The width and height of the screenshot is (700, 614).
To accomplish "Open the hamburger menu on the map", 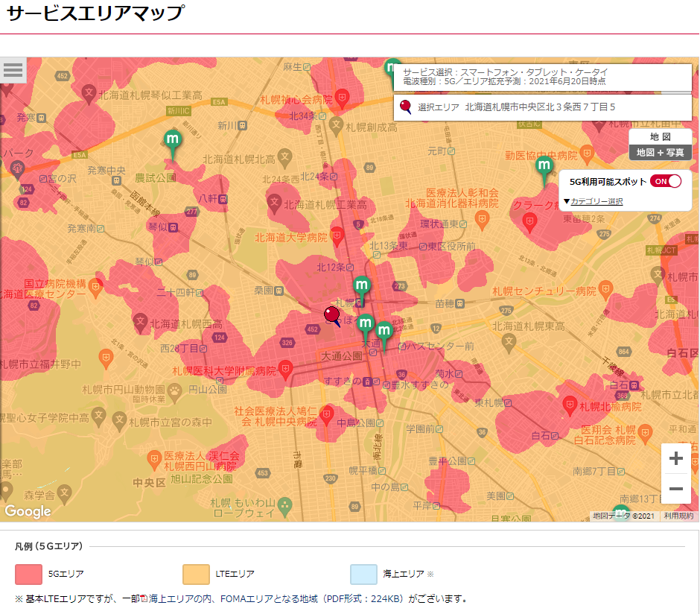I will coord(13,69).
